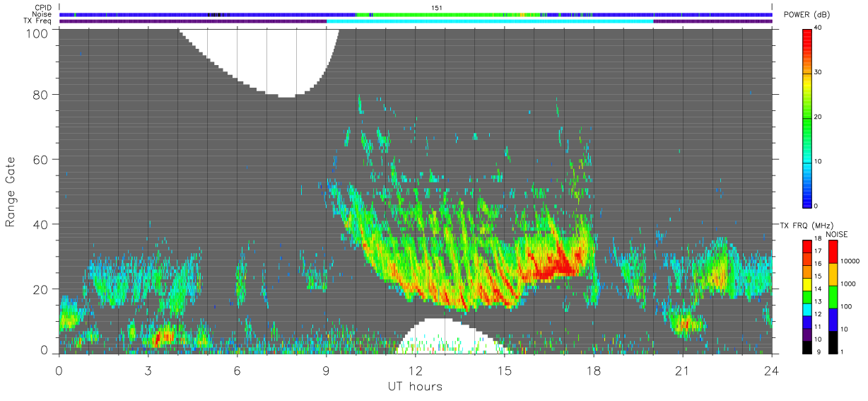Click UT hour tick label 15

pyautogui.click(x=505, y=370)
